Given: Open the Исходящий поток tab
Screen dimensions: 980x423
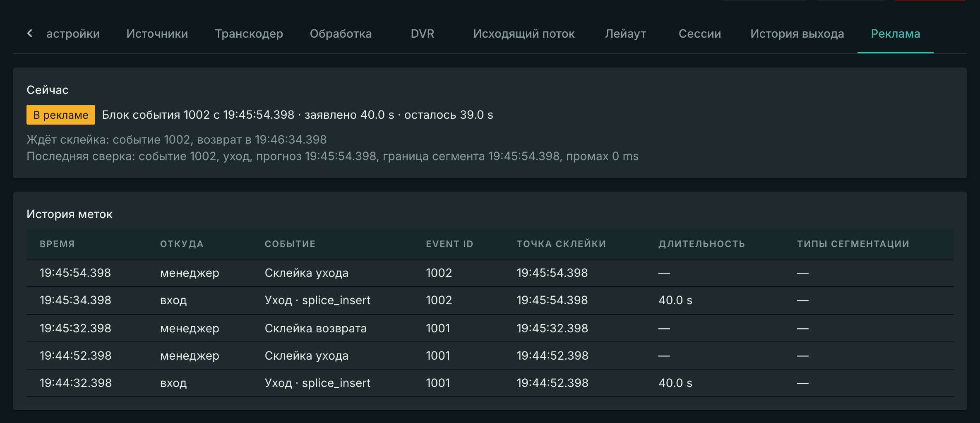Looking at the screenshot, I should tap(524, 34).
